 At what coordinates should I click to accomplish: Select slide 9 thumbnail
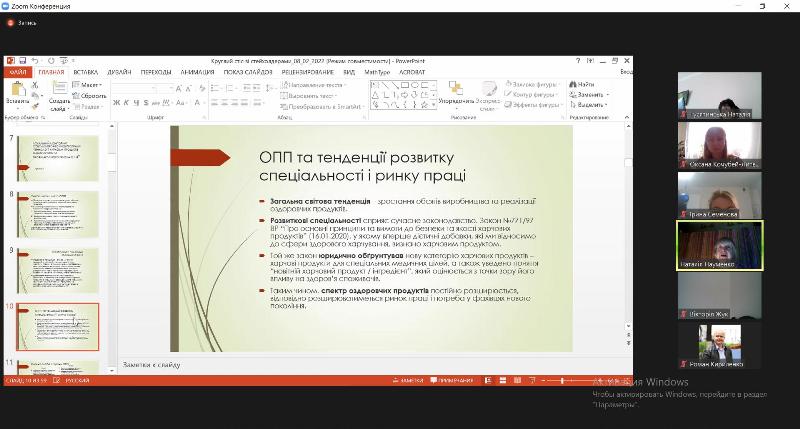58,270
